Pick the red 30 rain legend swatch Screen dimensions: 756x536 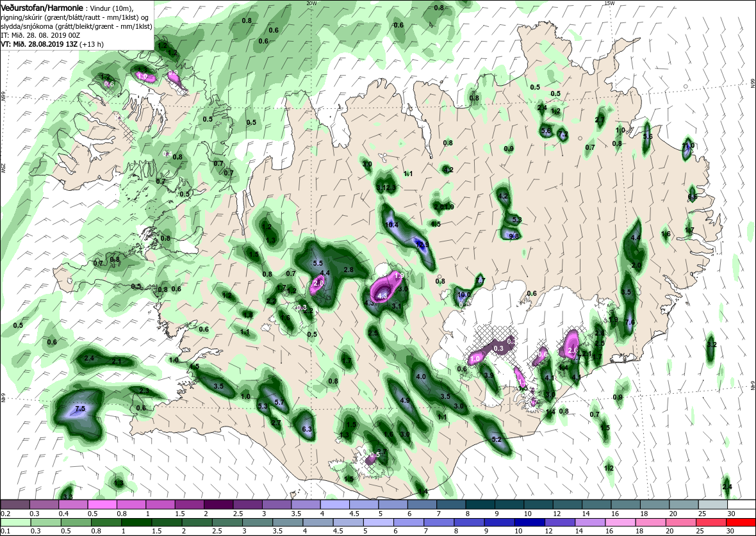[741, 523]
